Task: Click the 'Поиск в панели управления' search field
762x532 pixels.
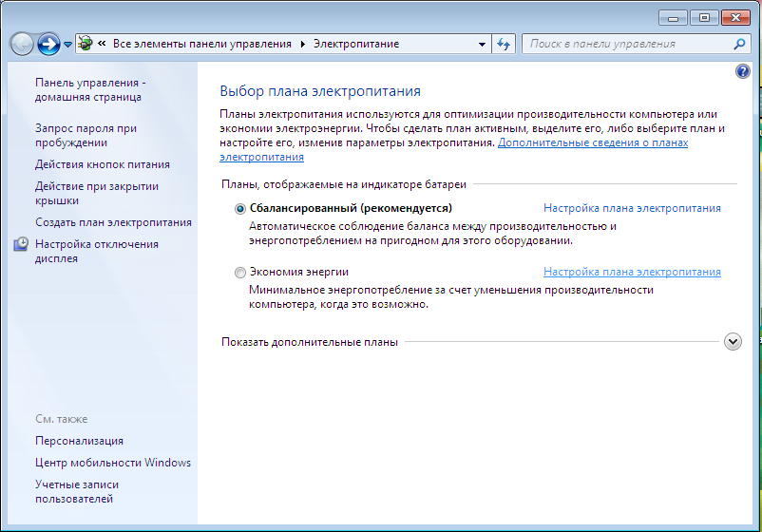Action: click(627, 44)
